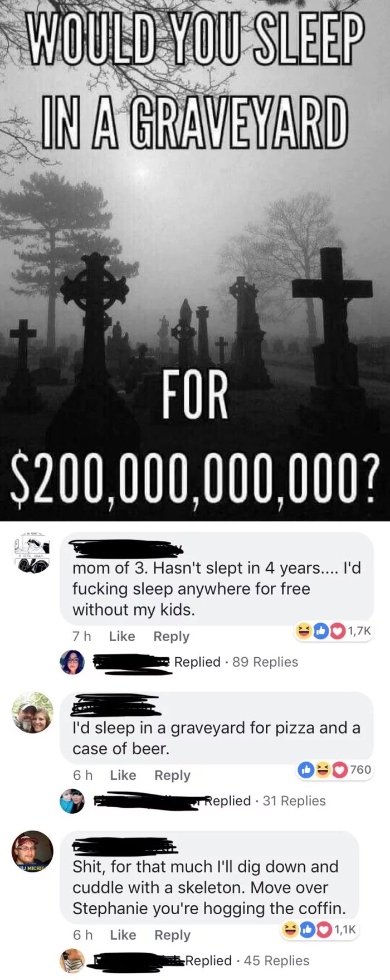Viewport: 390px width, 980px height.
Task: Open avatar of man in red cap
Action: [32, 851]
